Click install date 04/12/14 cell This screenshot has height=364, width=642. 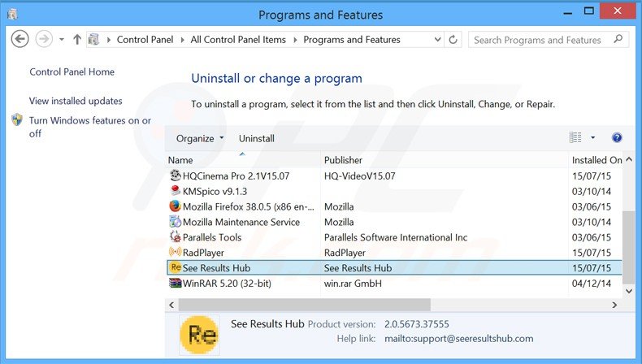click(592, 284)
